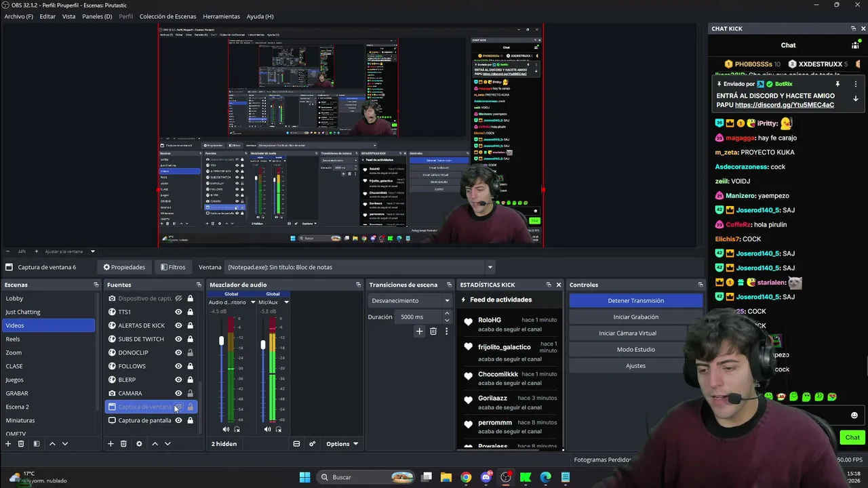Open Audio del escritorio mixer dropdown arrow

253,302
